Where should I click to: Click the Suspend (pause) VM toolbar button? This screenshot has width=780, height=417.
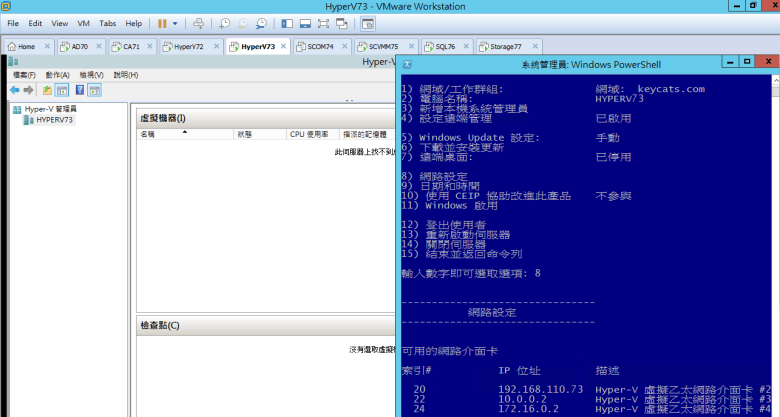click(x=163, y=22)
